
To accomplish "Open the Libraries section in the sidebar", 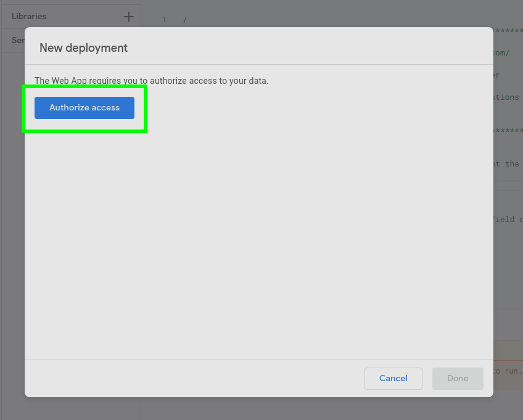I will pos(29,17).
